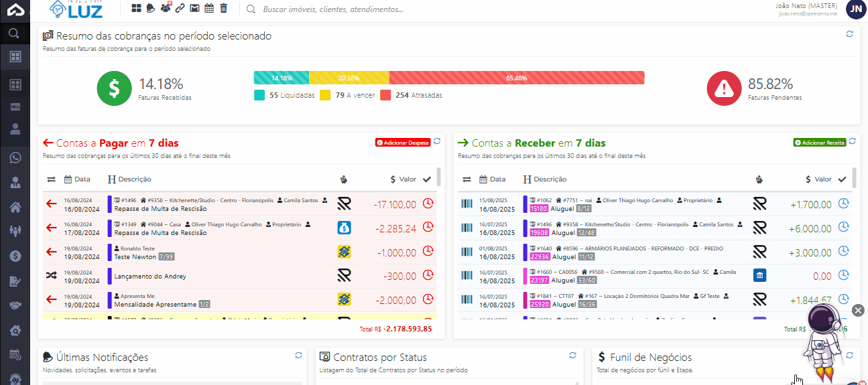The width and height of the screenshot is (868, 385).
Task: Open the dollar sign financial sidebar icon
Action: pyautogui.click(x=15, y=256)
